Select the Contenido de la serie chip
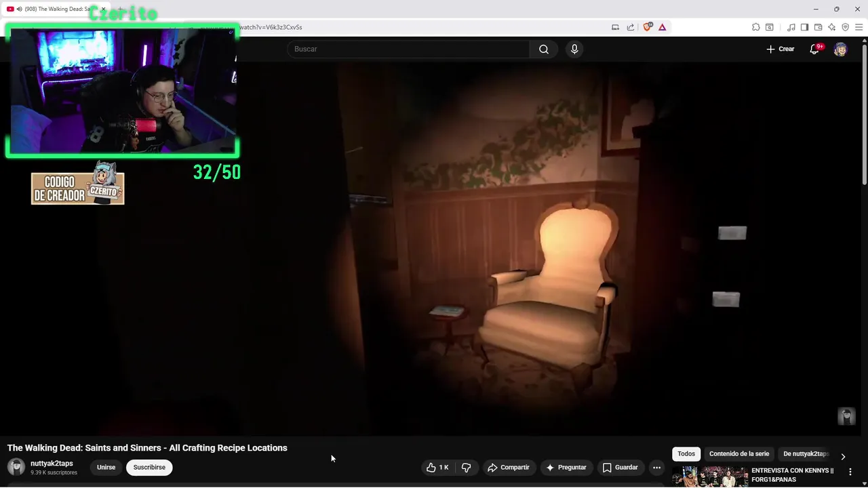The width and height of the screenshot is (868, 488). (739, 453)
